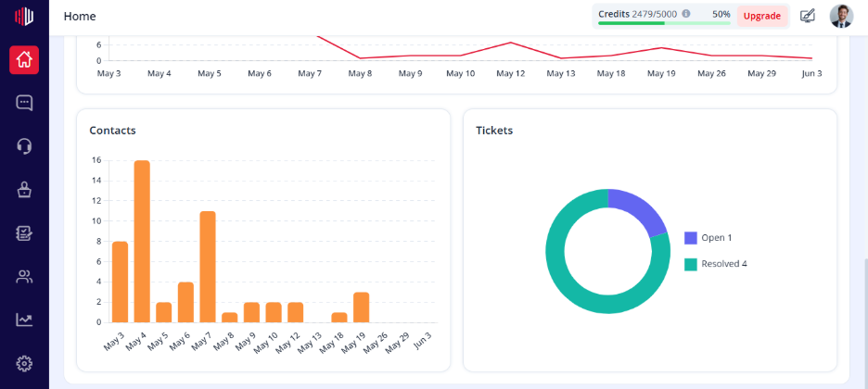Click the credits info icon
The height and width of the screenshot is (389, 868).
coord(686,14)
